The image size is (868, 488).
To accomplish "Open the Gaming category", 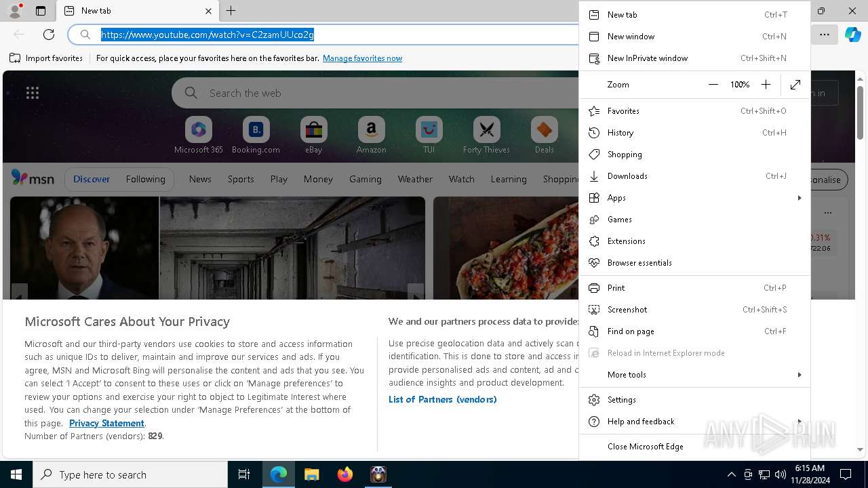I will (365, 179).
